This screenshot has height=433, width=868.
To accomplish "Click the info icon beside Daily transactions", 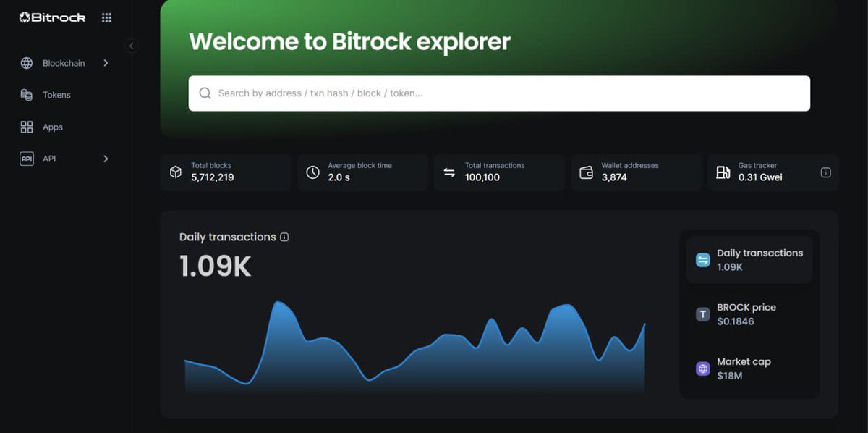I will [x=284, y=237].
